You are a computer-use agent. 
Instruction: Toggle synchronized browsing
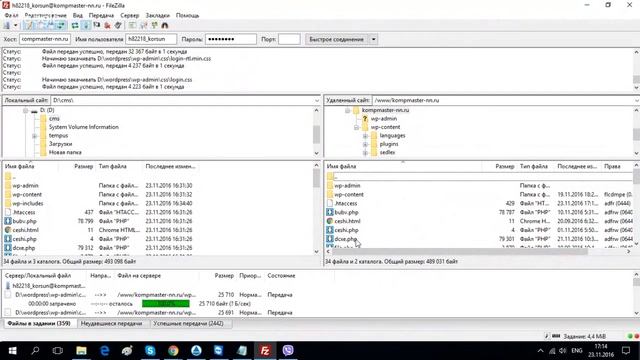point(154,25)
